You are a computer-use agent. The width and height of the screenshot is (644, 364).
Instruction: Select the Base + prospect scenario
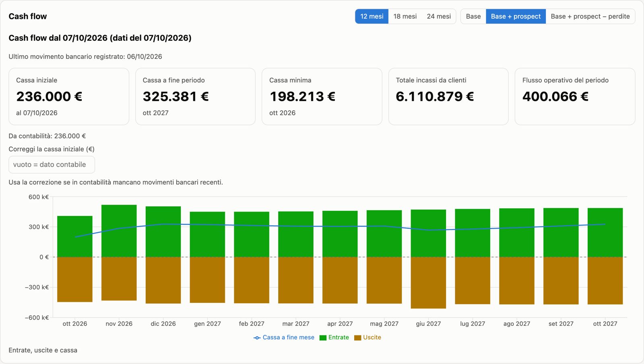pyautogui.click(x=516, y=16)
